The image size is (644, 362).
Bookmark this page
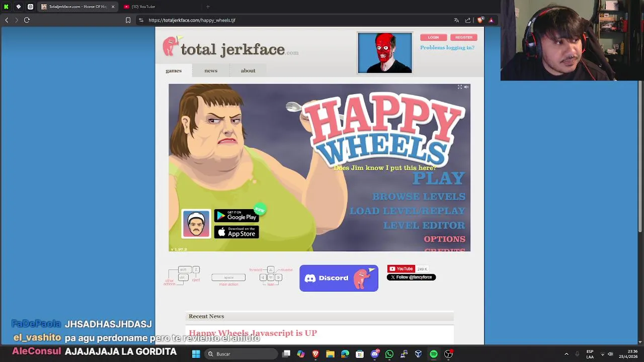point(128,20)
